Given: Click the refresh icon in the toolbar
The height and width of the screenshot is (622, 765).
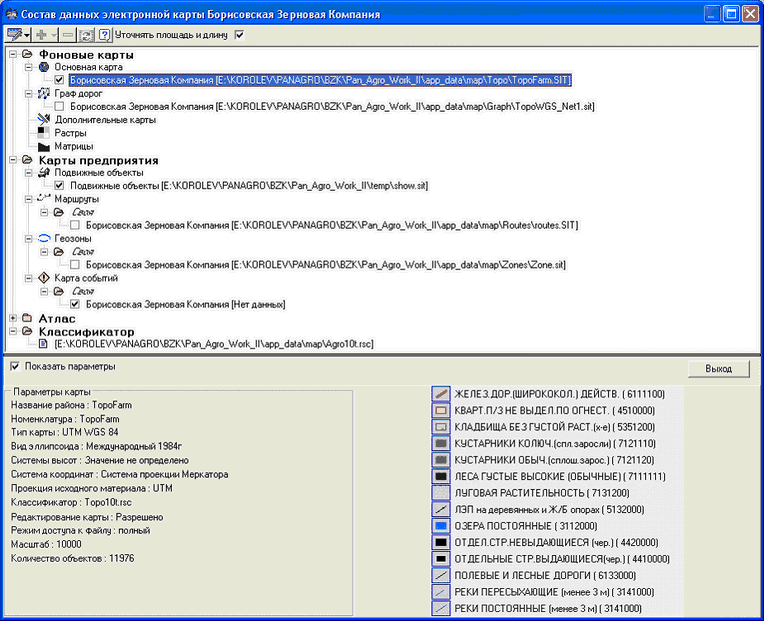Looking at the screenshot, I should [x=87, y=34].
